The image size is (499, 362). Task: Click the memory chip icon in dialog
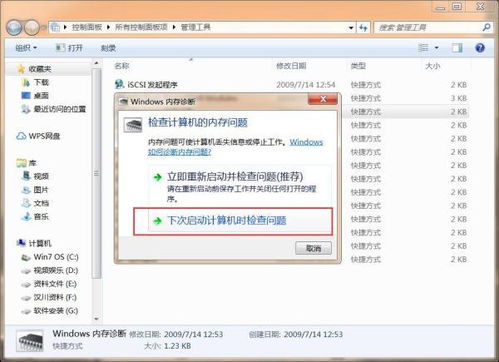click(133, 125)
